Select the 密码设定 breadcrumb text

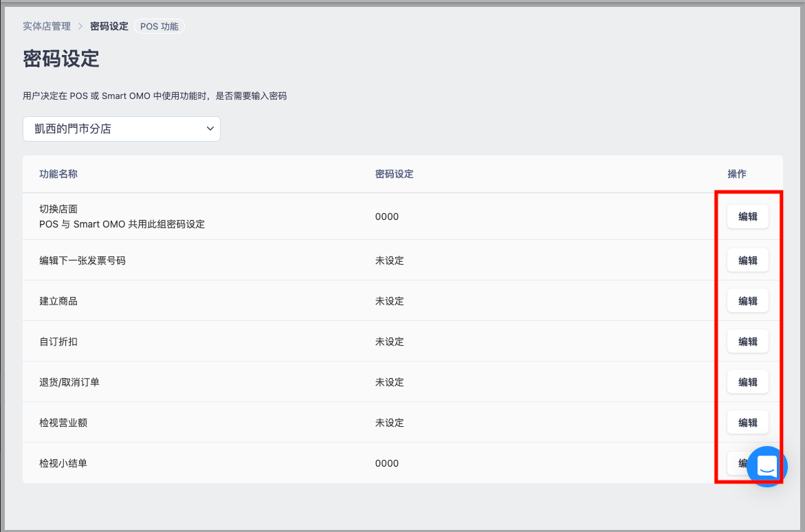click(109, 26)
